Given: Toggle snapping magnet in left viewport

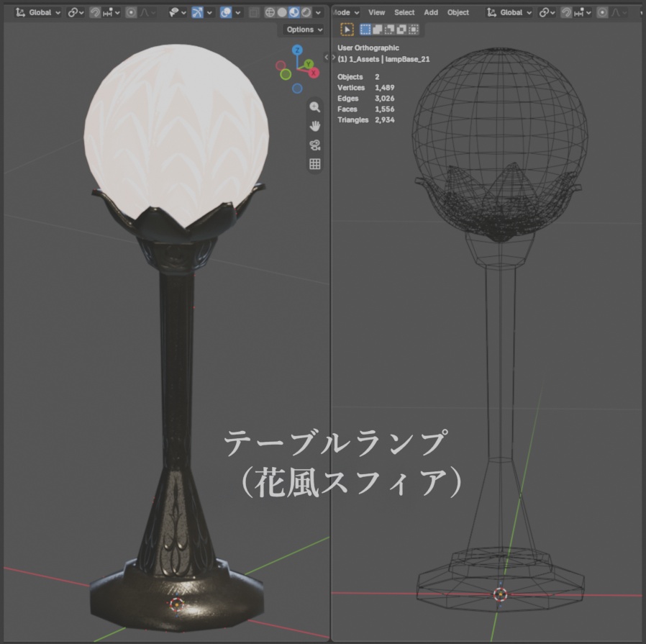Looking at the screenshot, I should (x=95, y=12).
